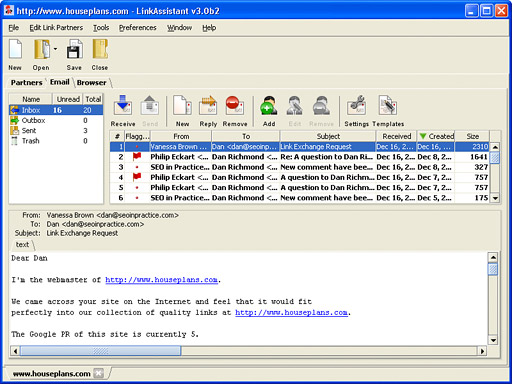Sort emails by To column
The height and width of the screenshot is (384, 512).
(246, 136)
